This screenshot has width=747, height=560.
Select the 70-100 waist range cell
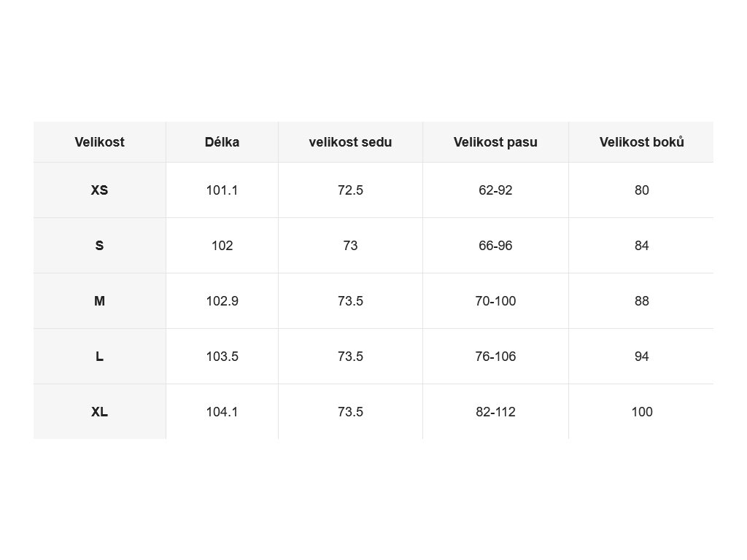pos(495,301)
